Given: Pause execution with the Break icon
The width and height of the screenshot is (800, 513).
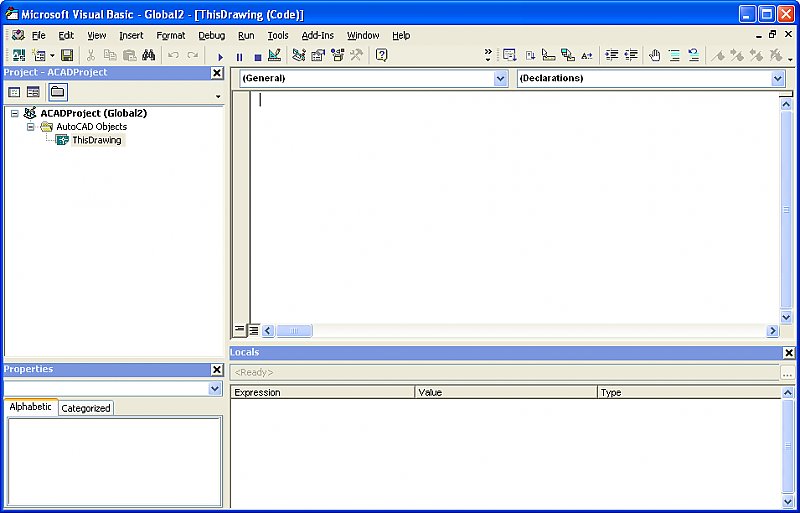Looking at the screenshot, I should [x=239, y=57].
